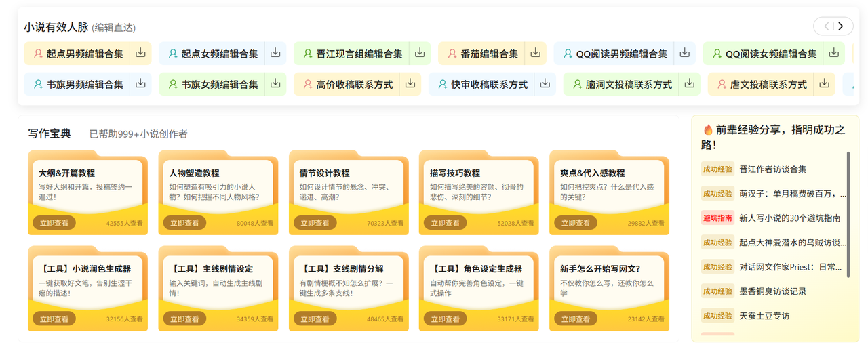The width and height of the screenshot is (868, 349).
Task: Click person icon of 高价收稿联系方式
Action: click(x=308, y=85)
